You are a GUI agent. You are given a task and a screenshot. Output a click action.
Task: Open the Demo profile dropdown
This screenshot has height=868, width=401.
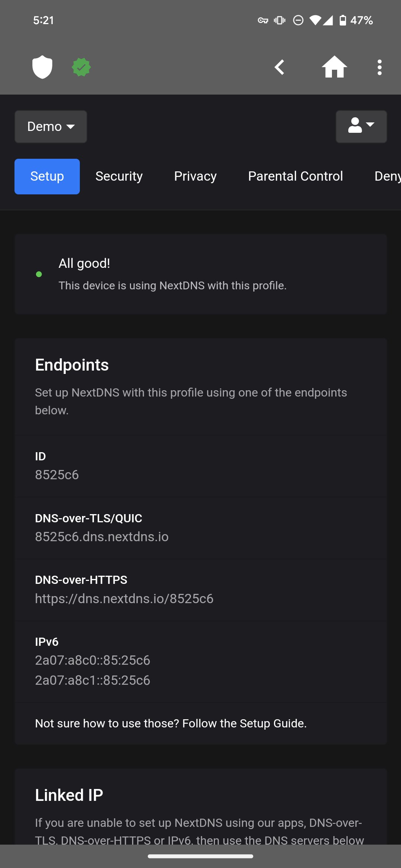click(x=50, y=126)
